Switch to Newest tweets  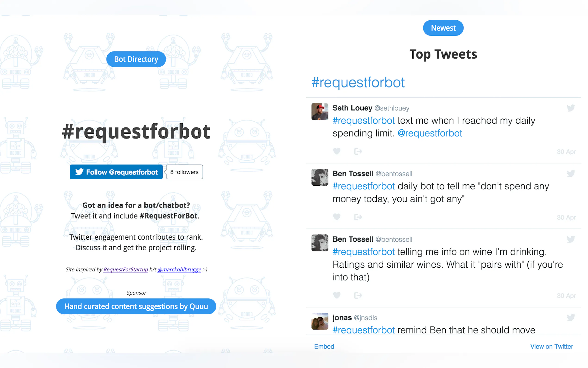pyautogui.click(x=443, y=28)
